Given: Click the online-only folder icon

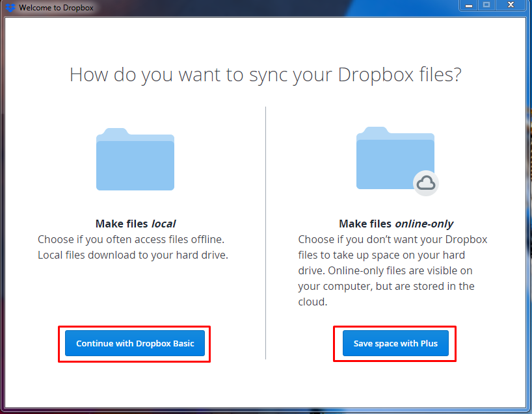Looking at the screenshot, I should [x=395, y=158].
